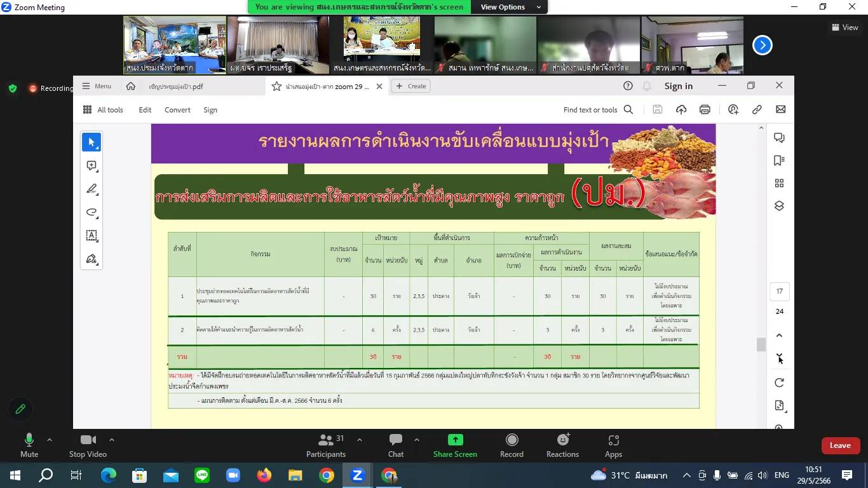Save the PDF file

[x=658, y=110]
